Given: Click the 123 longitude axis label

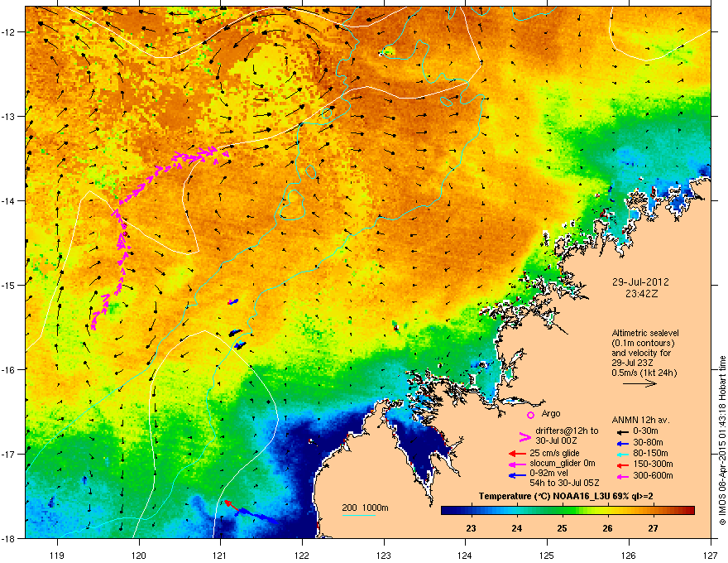Looking at the screenshot, I should click(x=384, y=555).
